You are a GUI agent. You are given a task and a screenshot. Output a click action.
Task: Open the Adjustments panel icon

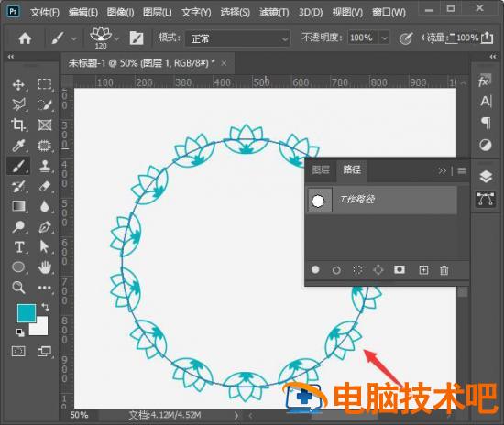pyautogui.click(x=486, y=146)
